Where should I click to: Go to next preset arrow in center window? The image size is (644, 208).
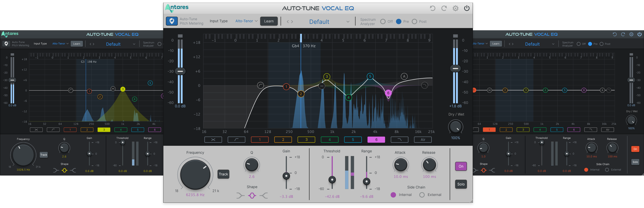pyautogui.click(x=292, y=22)
